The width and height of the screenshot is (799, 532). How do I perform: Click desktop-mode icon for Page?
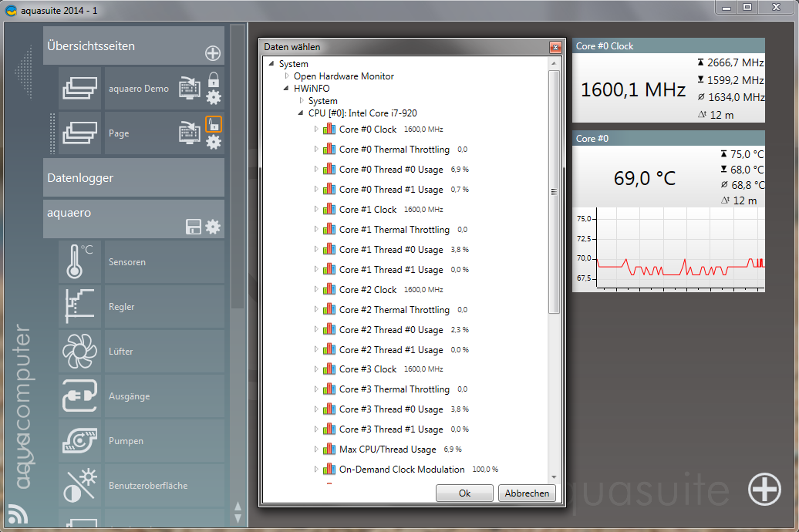(x=189, y=133)
